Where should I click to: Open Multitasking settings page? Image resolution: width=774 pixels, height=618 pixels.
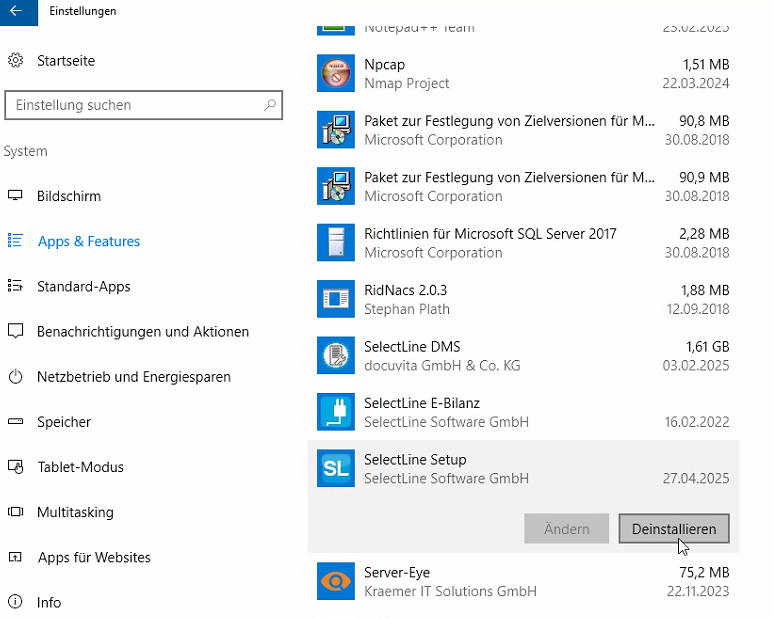(75, 512)
